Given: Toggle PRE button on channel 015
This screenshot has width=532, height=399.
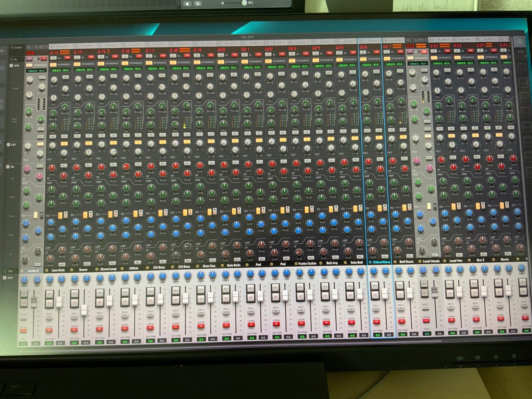Looking at the screenshot, I should point(115,57).
